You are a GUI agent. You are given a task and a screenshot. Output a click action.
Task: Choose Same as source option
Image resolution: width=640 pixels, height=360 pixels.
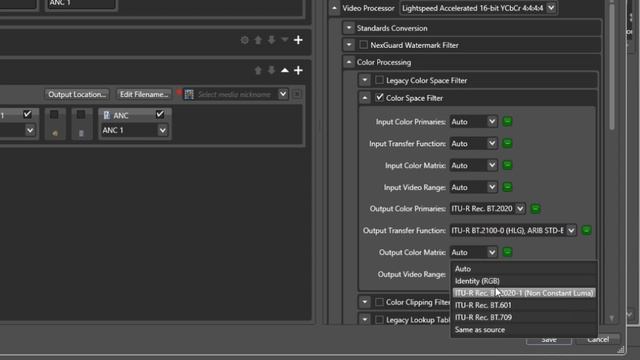tap(524, 329)
